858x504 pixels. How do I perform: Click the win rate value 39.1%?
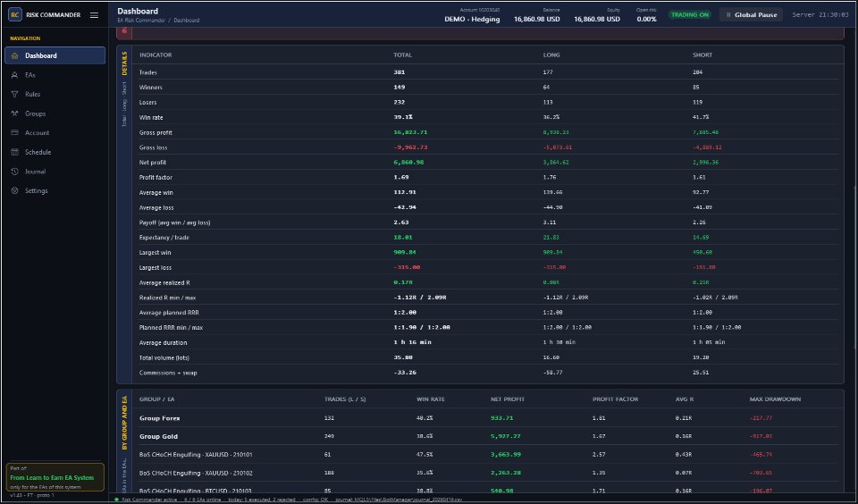(x=403, y=118)
